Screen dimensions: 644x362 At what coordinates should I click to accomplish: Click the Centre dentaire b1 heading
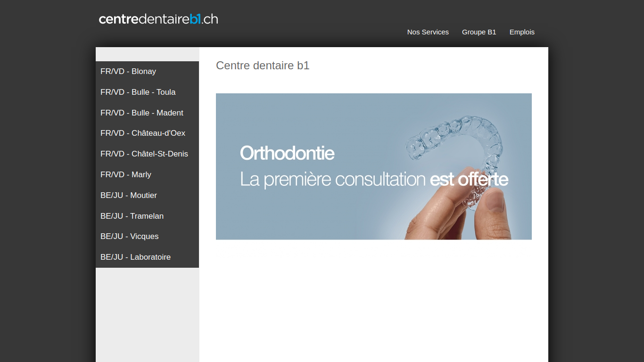(x=263, y=66)
